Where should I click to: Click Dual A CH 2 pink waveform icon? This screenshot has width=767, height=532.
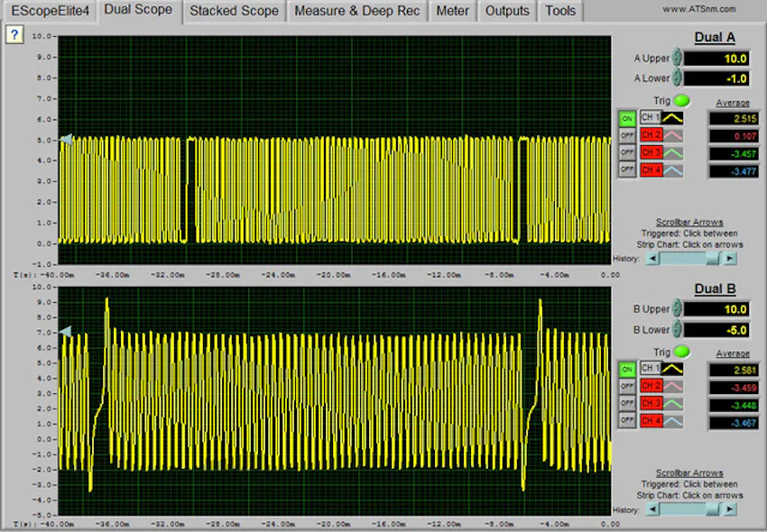(672, 135)
